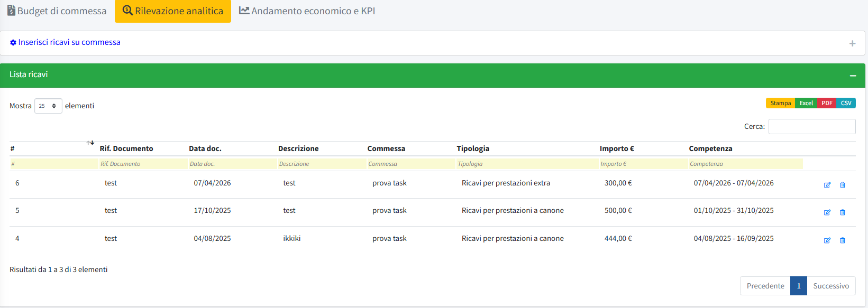Viewport: 868px width, 308px height.
Task: Click the Cerca search field
Action: 811,127
